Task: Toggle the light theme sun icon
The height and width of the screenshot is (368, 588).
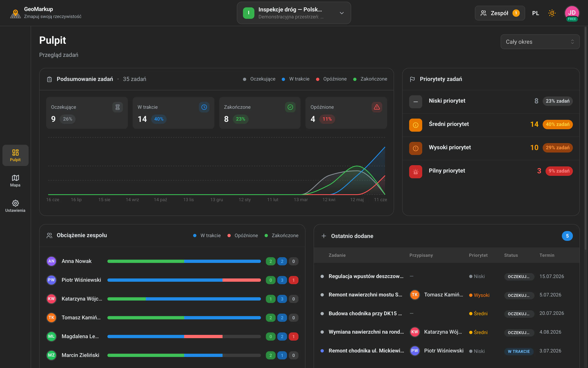Action: 552,13
